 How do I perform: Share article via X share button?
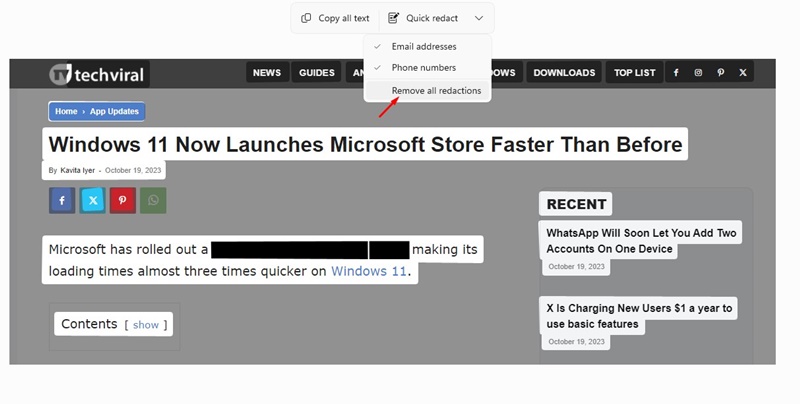[x=93, y=200]
